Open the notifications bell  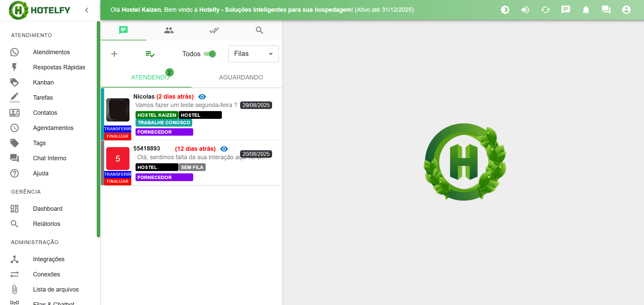586,10
